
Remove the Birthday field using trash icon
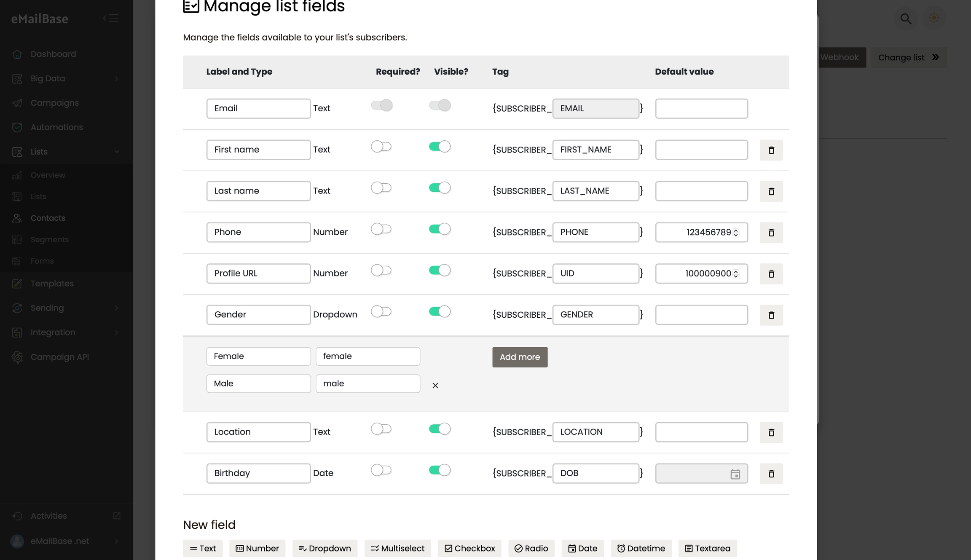(771, 474)
